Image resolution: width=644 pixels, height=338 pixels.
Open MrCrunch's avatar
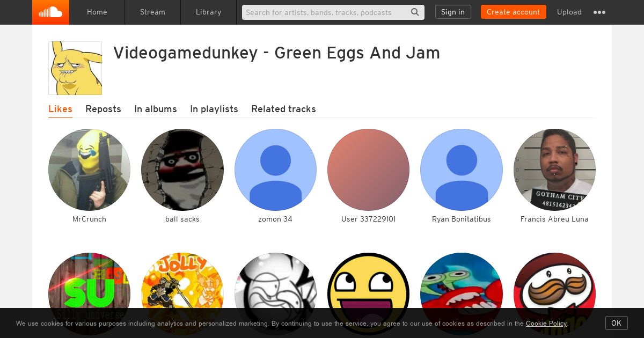[x=89, y=170]
